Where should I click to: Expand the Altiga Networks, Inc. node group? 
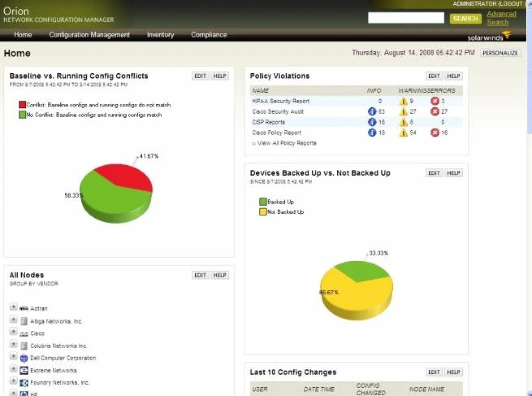pyautogui.click(x=13, y=321)
